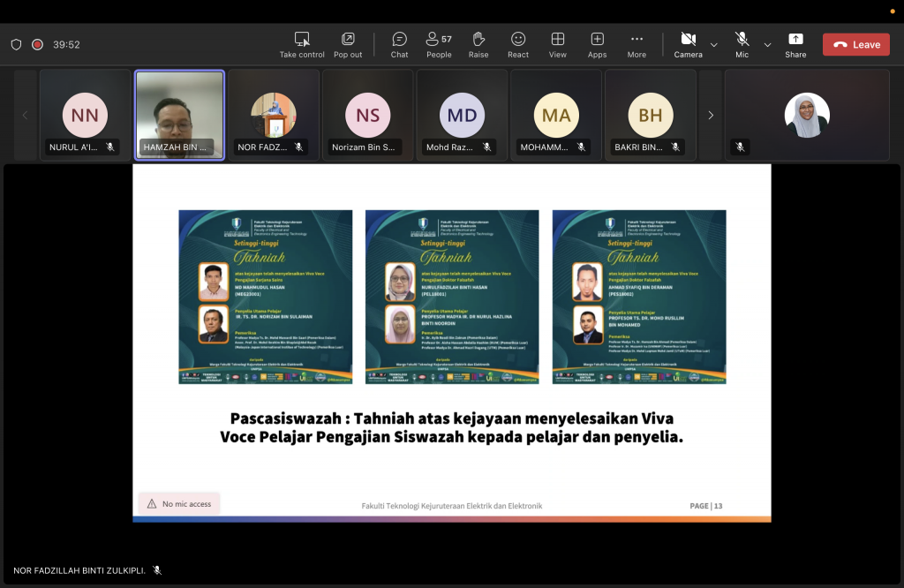Leave the meeting
The height and width of the screenshot is (588, 904).
[x=855, y=44]
